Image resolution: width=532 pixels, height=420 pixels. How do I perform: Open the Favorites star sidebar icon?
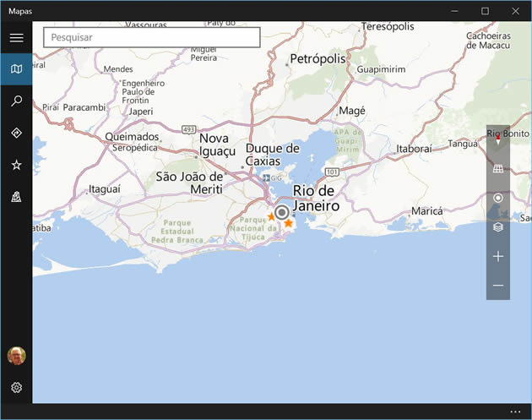[16, 165]
